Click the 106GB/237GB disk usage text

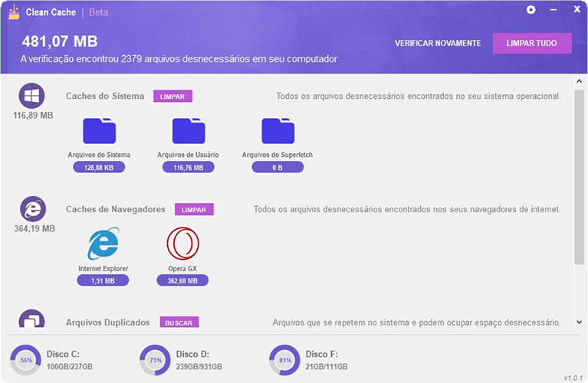pyautogui.click(x=69, y=366)
